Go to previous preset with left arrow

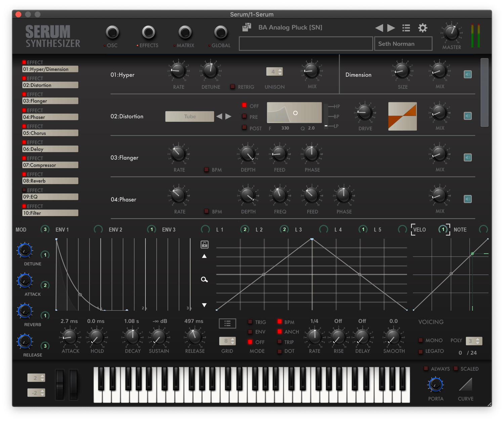pyautogui.click(x=379, y=28)
